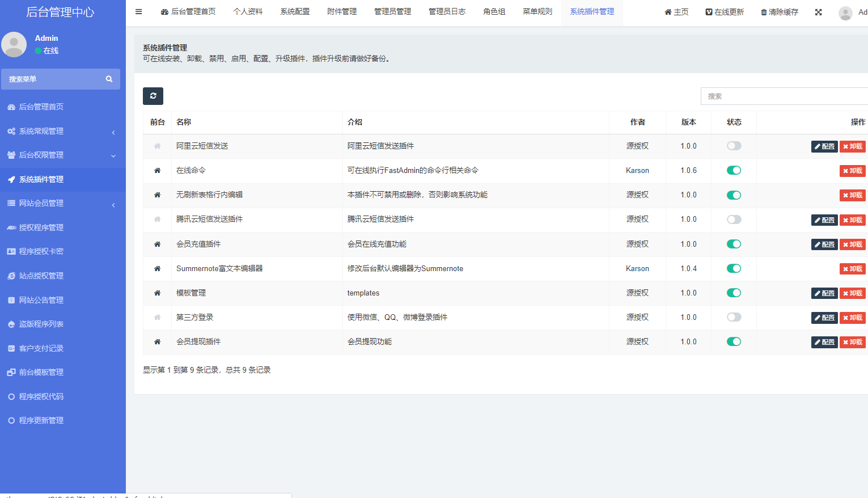868x498 pixels.
Task: Click the fullscreen expand icon in header
Action: point(818,12)
